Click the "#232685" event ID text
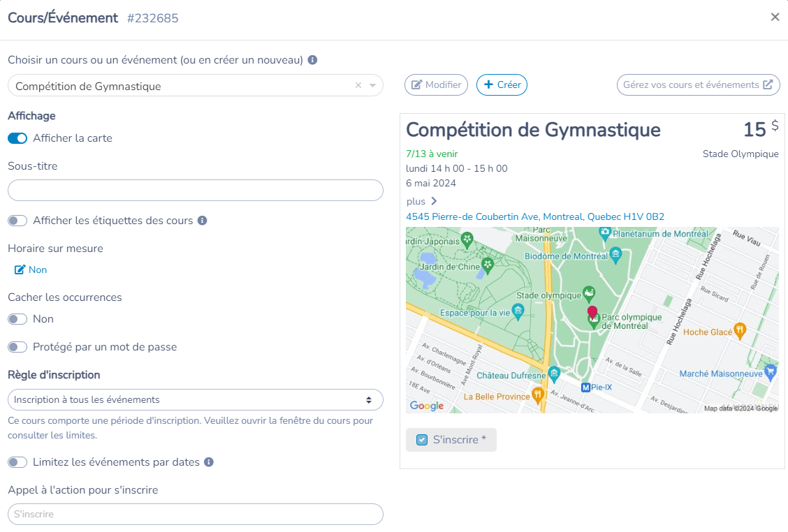The image size is (788, 532). coord(153,18)
